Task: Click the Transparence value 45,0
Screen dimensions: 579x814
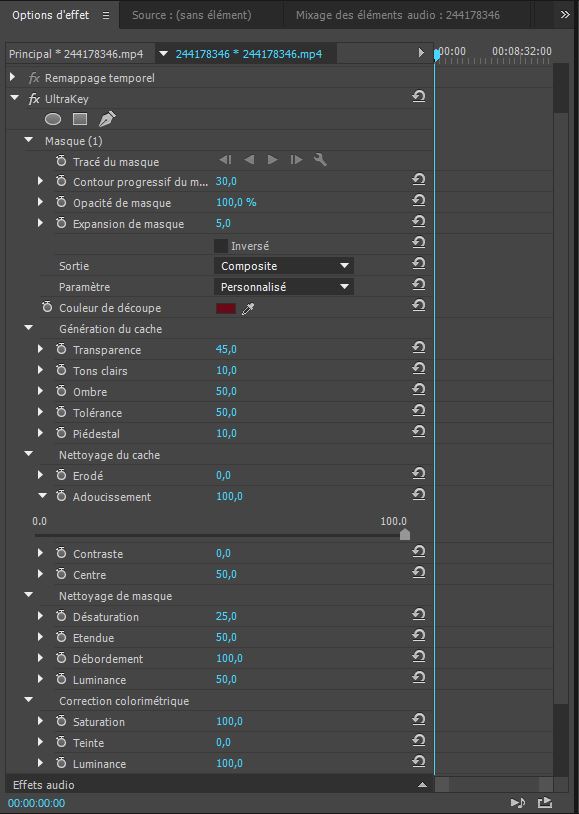Action: coord(226,349)
